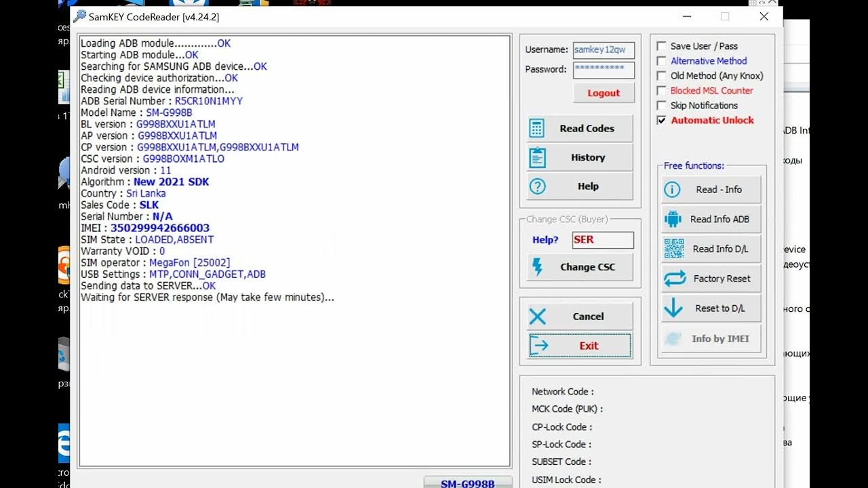The width and height of the screenshot is (868, 488).
Task: Click 'Waiting for SERVER response' log line
Action: (x=208, y=298)
